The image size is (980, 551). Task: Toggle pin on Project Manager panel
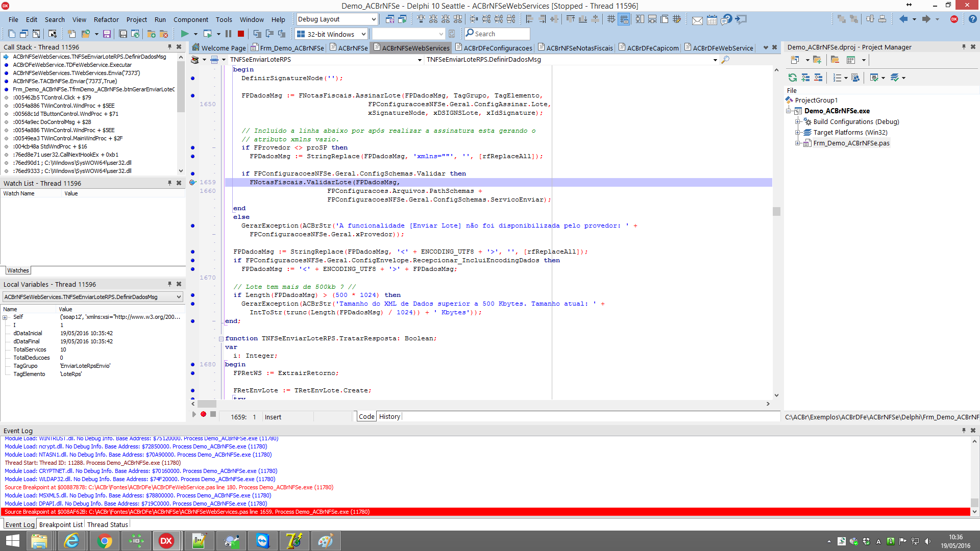964,46
